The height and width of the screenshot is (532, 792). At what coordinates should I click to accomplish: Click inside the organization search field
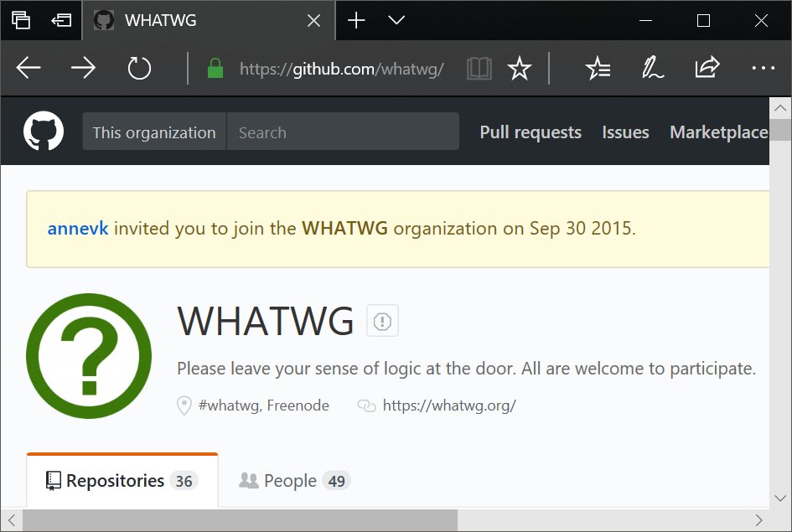point(344,132)
